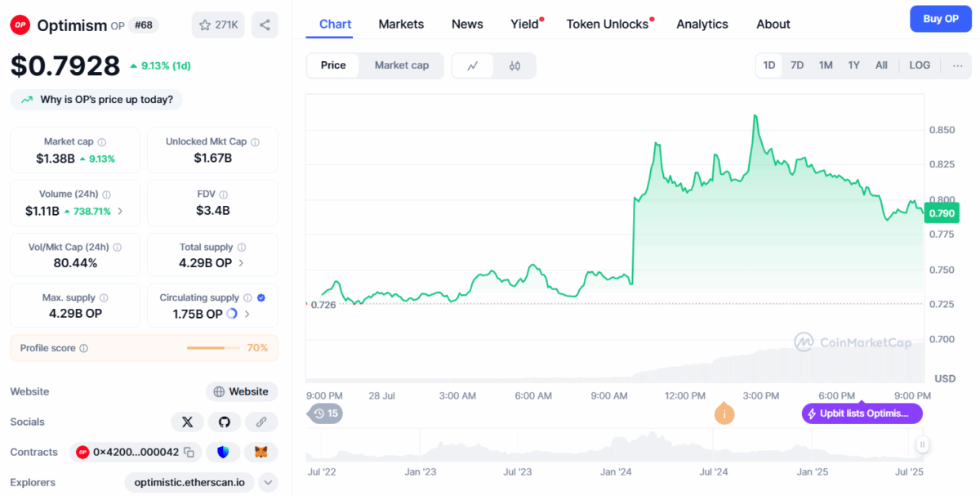The width and height of the screenshot is (980, 496).
Task: Click the orange info marker below chart
Action: coord(724,413)
